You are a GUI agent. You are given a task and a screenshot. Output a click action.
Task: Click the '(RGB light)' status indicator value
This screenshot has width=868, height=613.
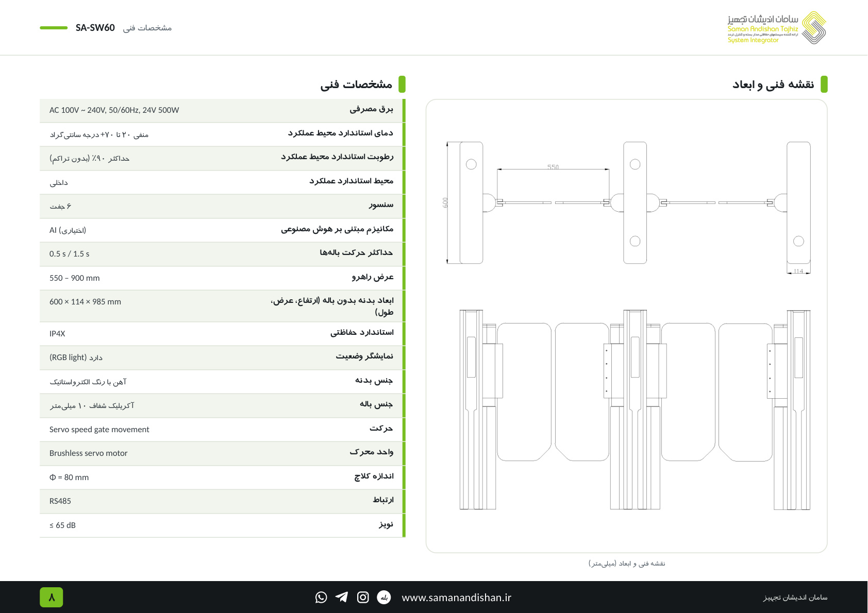tap(76, 357)
